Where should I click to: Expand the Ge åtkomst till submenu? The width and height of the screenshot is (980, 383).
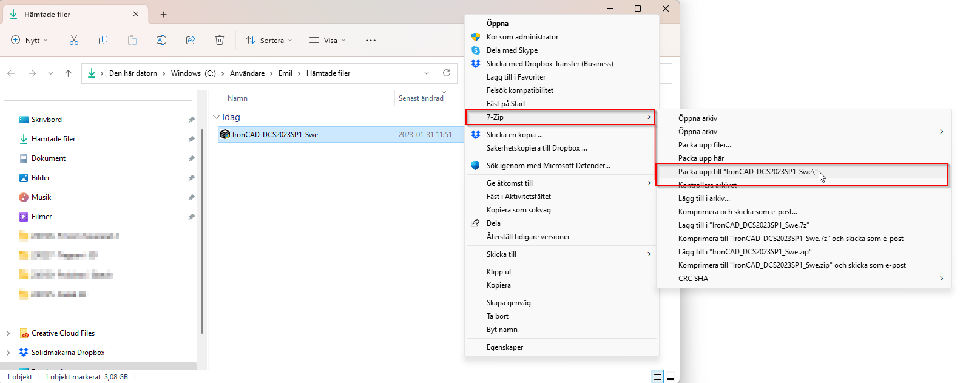click(x=561, y=183)
